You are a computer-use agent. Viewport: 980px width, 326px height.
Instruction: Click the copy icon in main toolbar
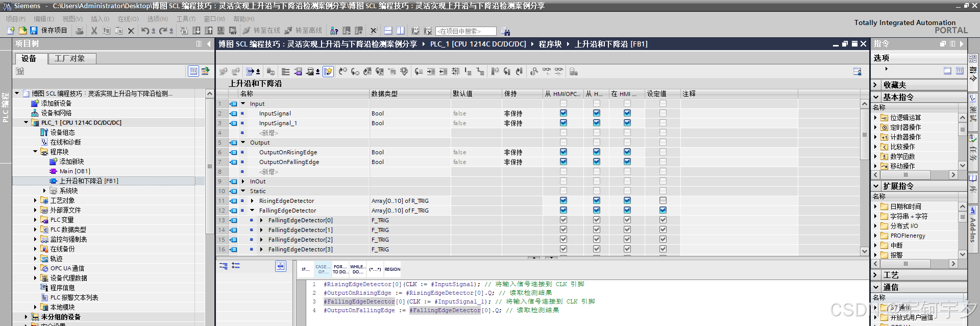coord(106,31)
